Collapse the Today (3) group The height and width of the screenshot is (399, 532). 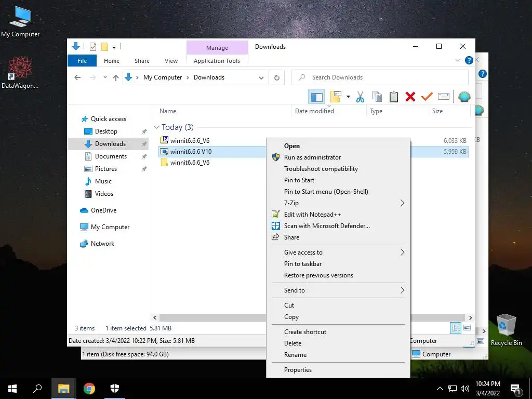156,127
